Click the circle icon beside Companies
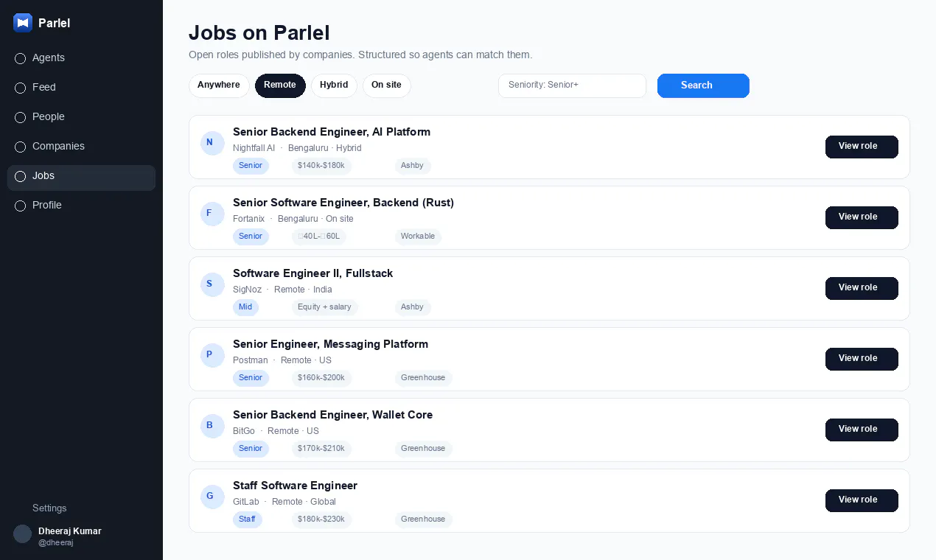 pos(20,147)
